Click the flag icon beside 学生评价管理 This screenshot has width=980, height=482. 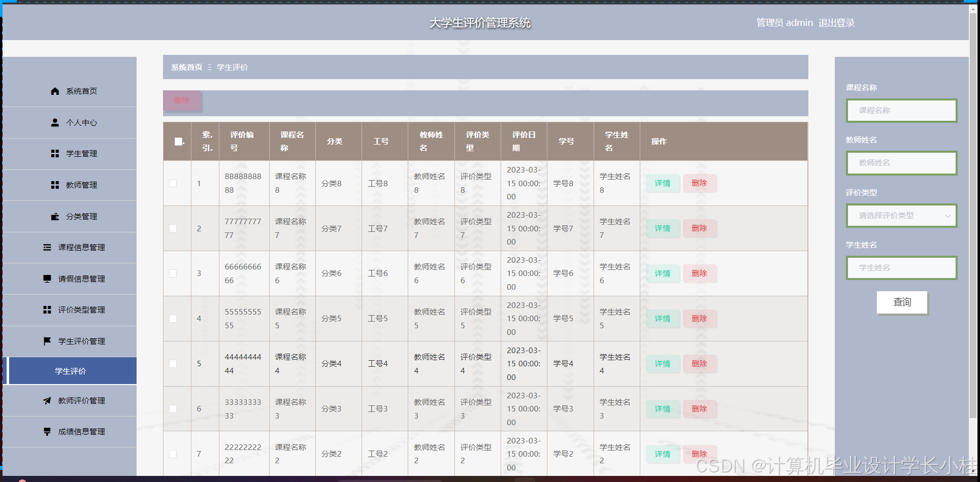tap(47, 341)
